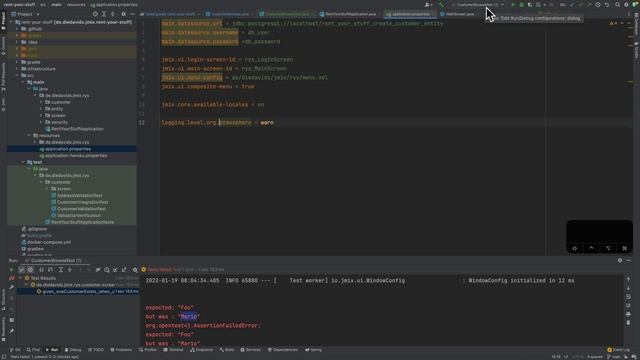This screenshot has height=360, width=640.
Task: Collapse the Test Results root node
Action: pyautogui.click(x=20, y=278)
